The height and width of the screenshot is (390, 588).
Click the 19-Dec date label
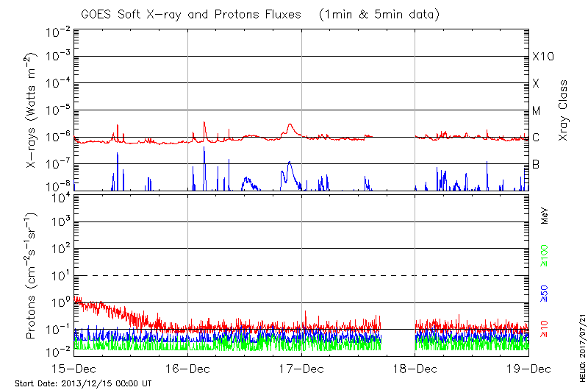[527, 367]
